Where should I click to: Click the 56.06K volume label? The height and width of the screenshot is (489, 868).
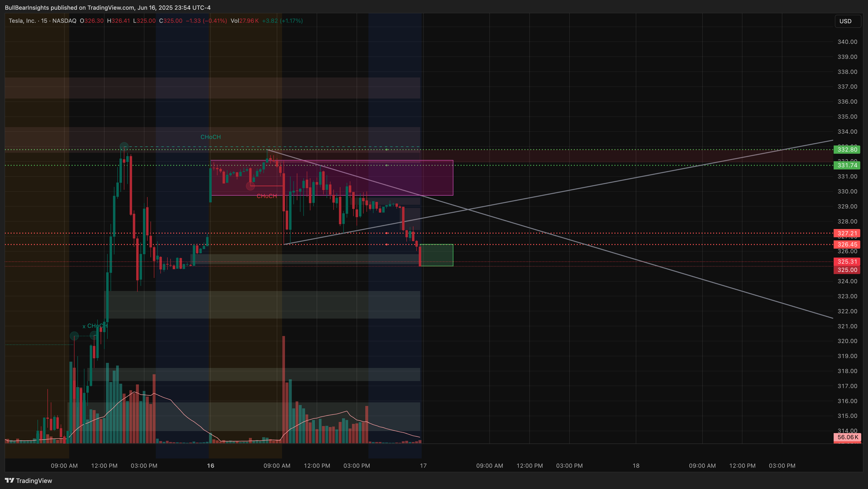pos(847,437)
